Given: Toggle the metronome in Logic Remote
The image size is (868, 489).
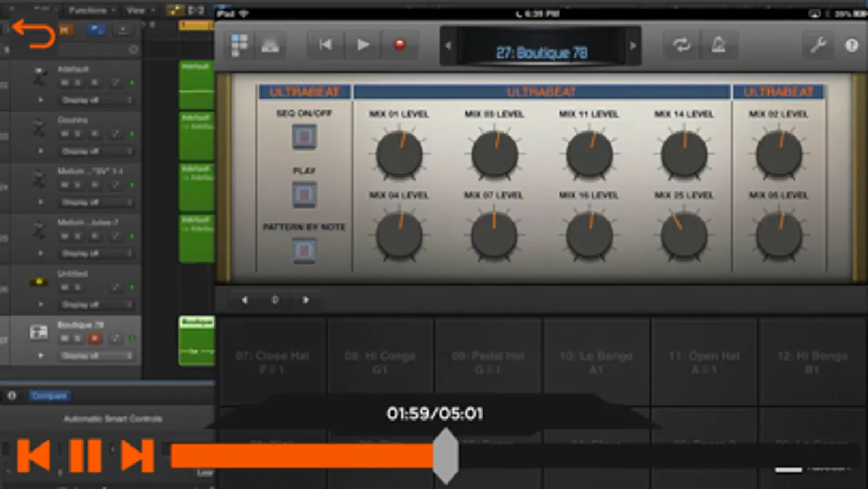Looking at the screenshot, I should pos(718,45).
